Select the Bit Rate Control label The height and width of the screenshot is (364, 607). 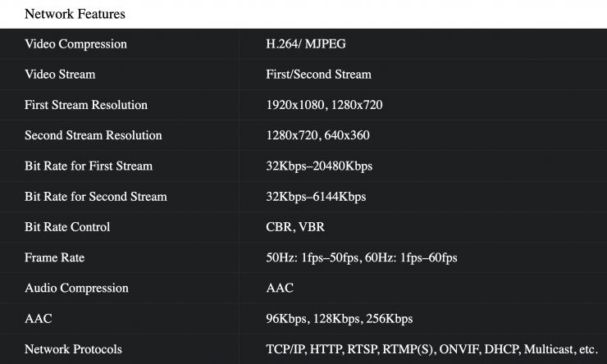[x=67, y=227]
